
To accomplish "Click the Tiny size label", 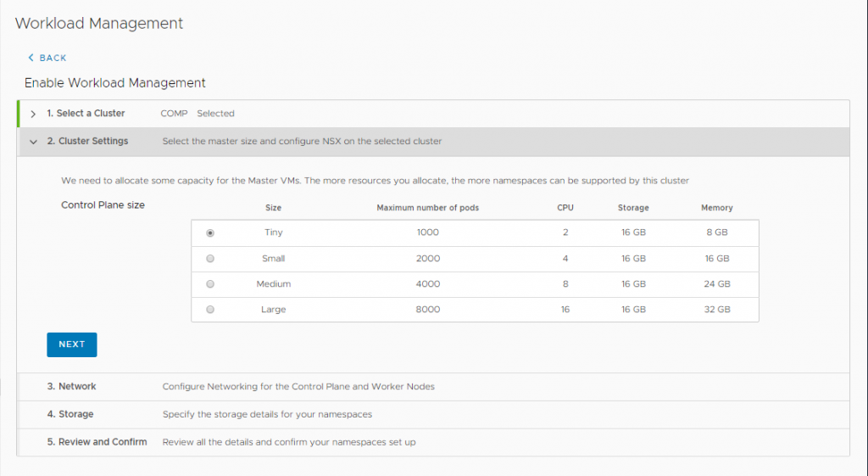I will [273, 233].
